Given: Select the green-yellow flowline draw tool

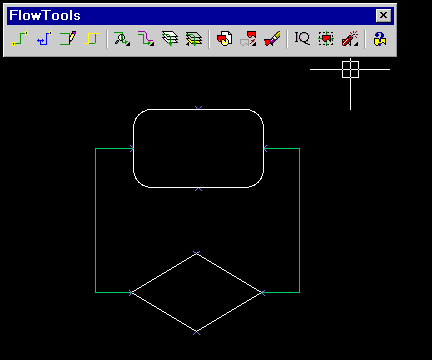Looking at the screenshot, I should (x=20, y=39).
